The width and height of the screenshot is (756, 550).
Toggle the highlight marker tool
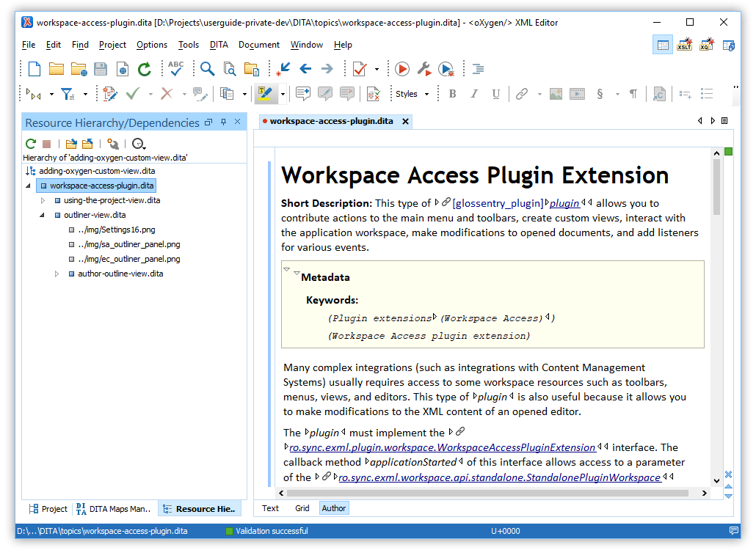coord(265,93)
